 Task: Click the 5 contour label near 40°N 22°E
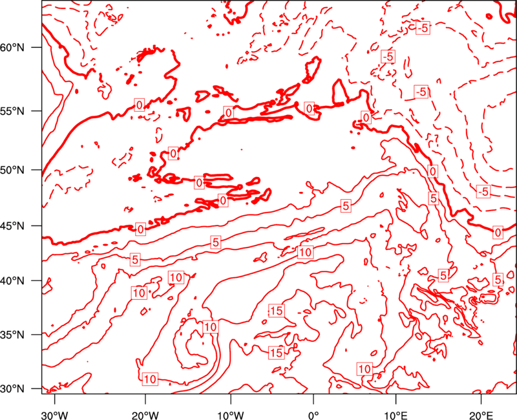(x=498, y=280)
